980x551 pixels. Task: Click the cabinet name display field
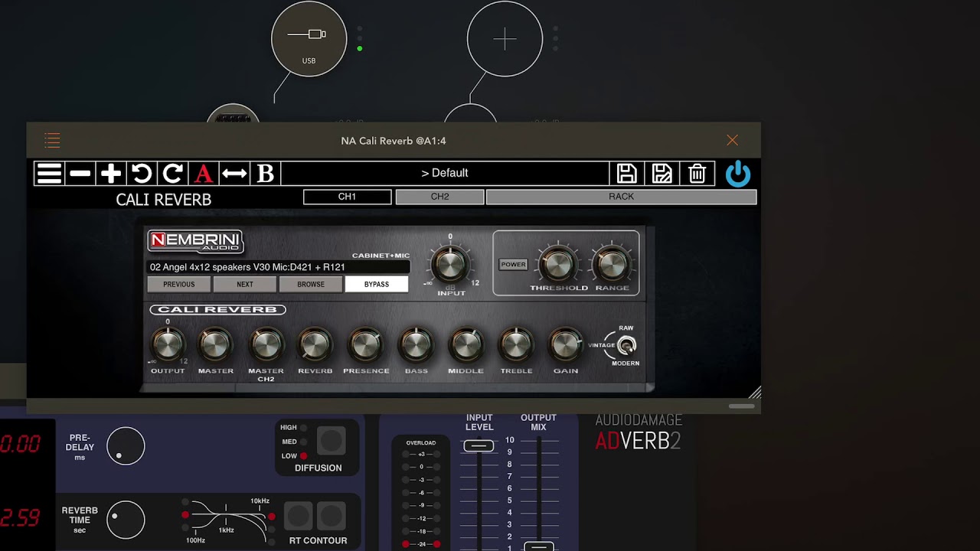tap(278, 267)
